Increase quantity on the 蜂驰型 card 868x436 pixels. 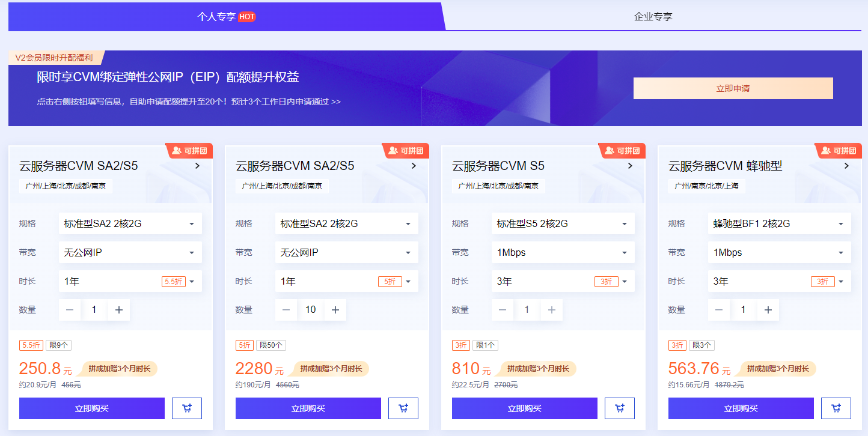tap(768, 310)
